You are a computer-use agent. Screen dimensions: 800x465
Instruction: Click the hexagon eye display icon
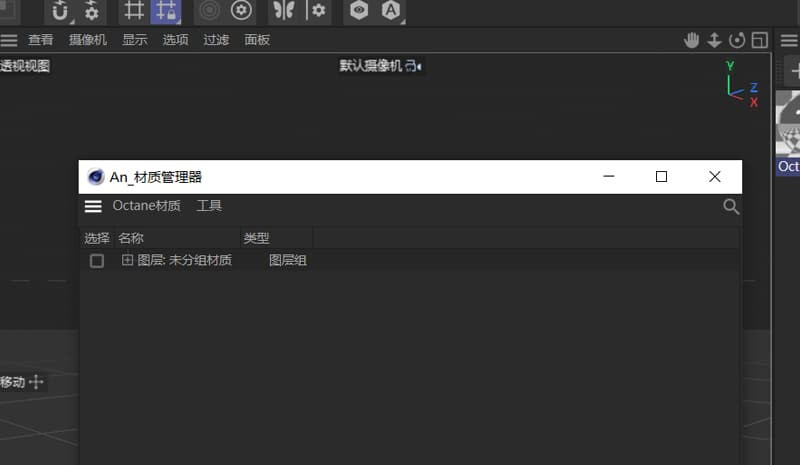(x=358, y=11)
